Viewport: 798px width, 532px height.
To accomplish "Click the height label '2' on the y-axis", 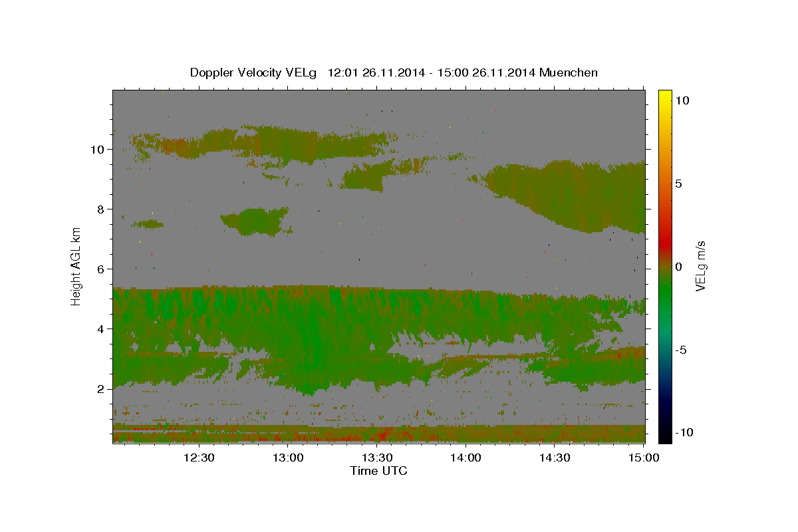I will 101,388.
